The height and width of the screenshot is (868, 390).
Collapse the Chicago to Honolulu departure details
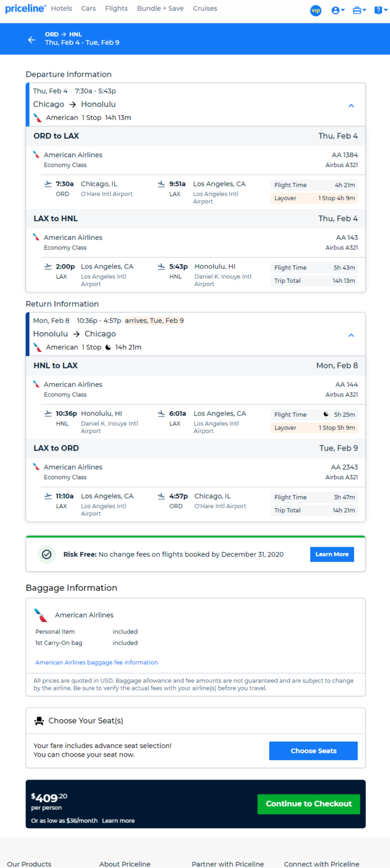point(351,106)
